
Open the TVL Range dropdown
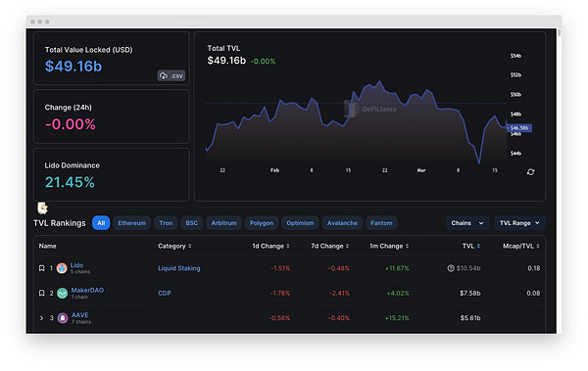(x=519, y=223)
